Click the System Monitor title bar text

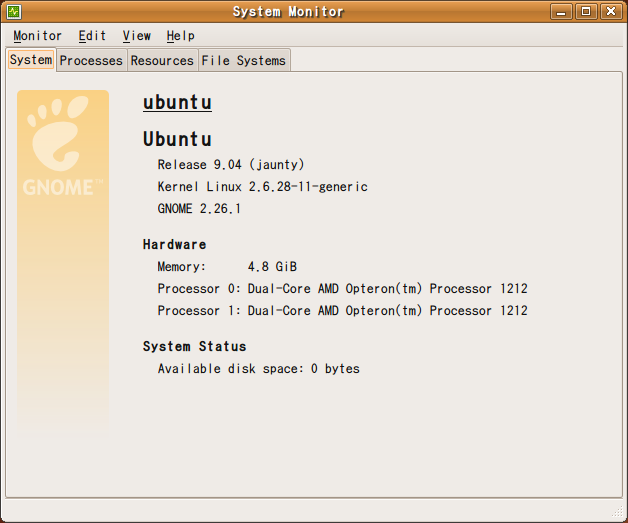[288, 12]
